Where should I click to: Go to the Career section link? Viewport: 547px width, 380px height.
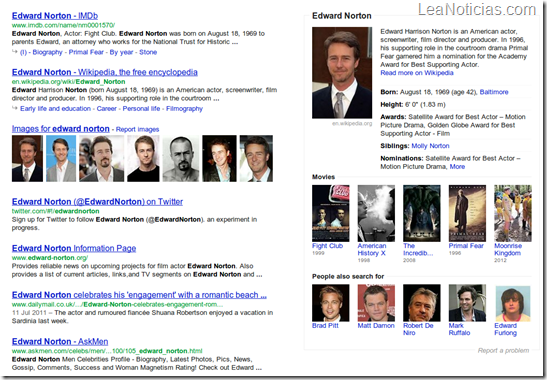[107, 109]
